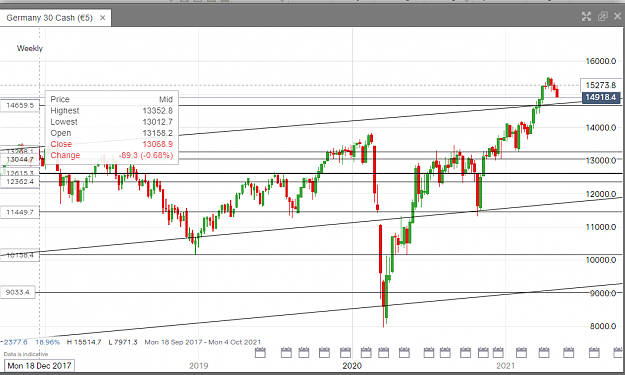Click the 2021 label on the time axis

(505, 365)
